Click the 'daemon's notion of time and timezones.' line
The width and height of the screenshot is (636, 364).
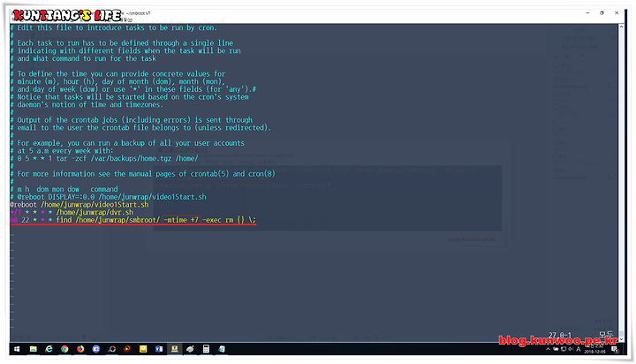[x=87, y=104]
